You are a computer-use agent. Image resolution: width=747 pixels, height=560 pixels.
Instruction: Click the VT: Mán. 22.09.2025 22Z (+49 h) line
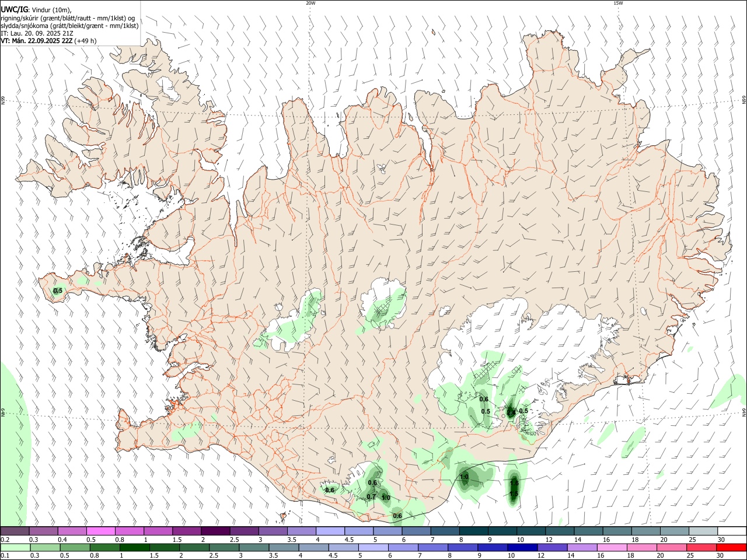pyautogui.click(x=48, y=41)
